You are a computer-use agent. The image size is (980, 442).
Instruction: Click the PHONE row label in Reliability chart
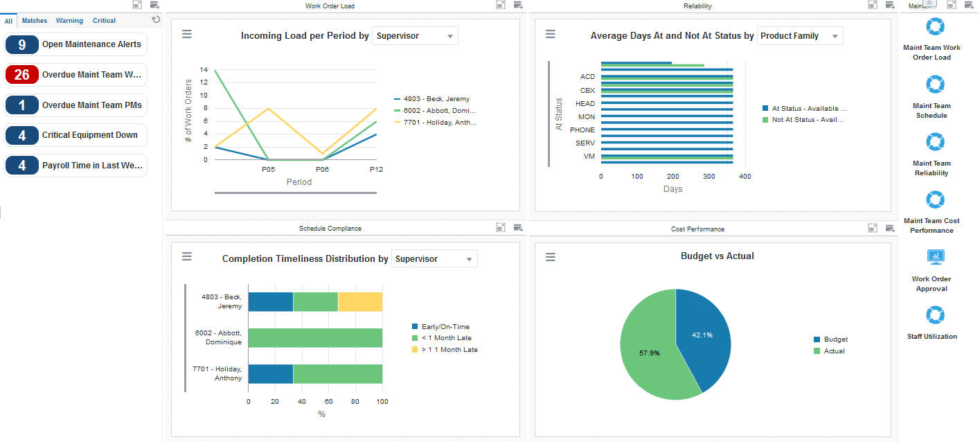tap(582, 130)
